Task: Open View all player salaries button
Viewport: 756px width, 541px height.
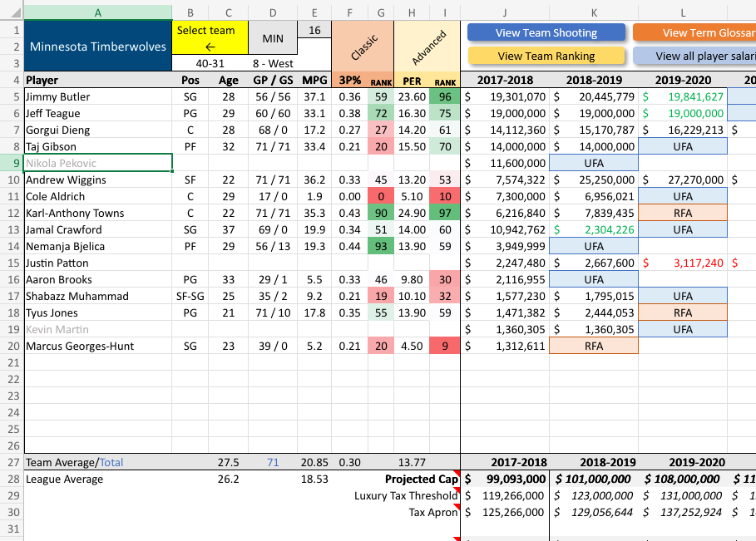Action: pyautogui.click(x=694, y=56)
